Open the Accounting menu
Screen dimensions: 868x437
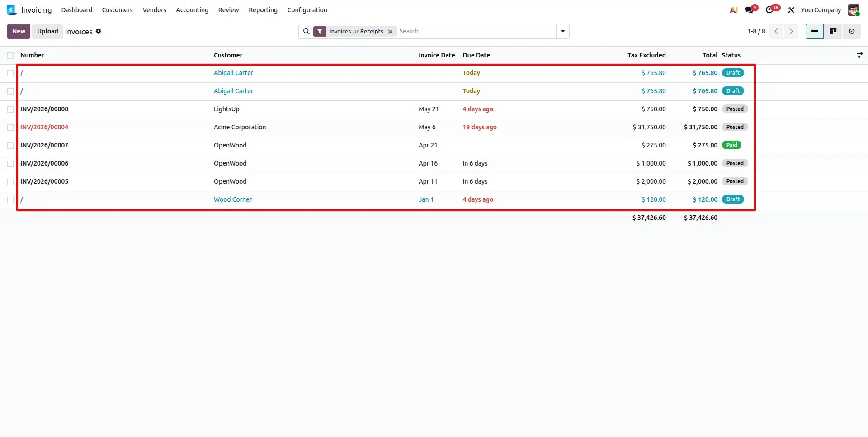click(192, 10)
